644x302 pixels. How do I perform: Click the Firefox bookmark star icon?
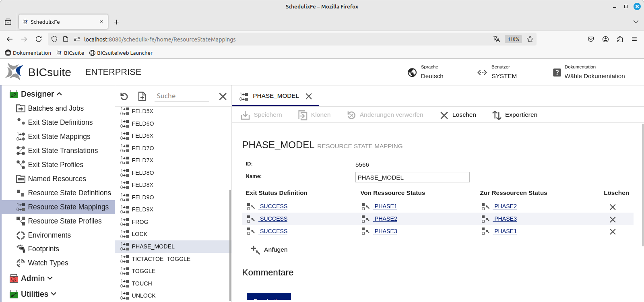(x=530, y=39)
